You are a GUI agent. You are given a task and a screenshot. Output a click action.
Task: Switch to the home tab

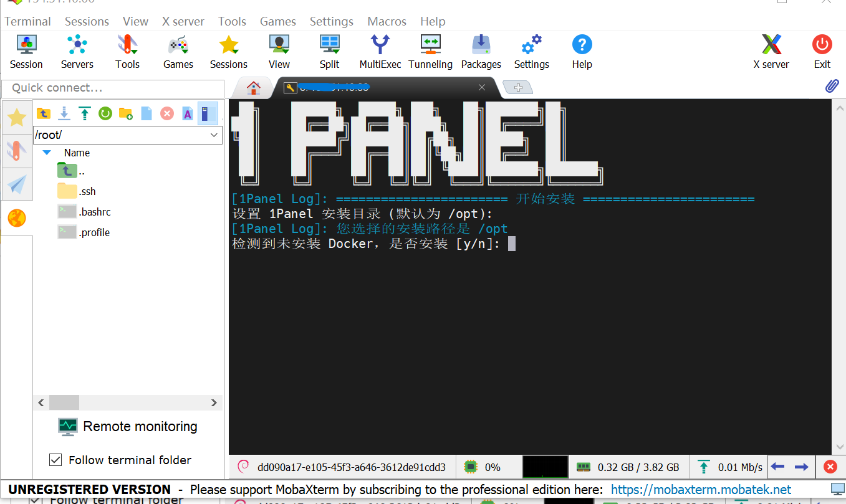coord(252,87)
